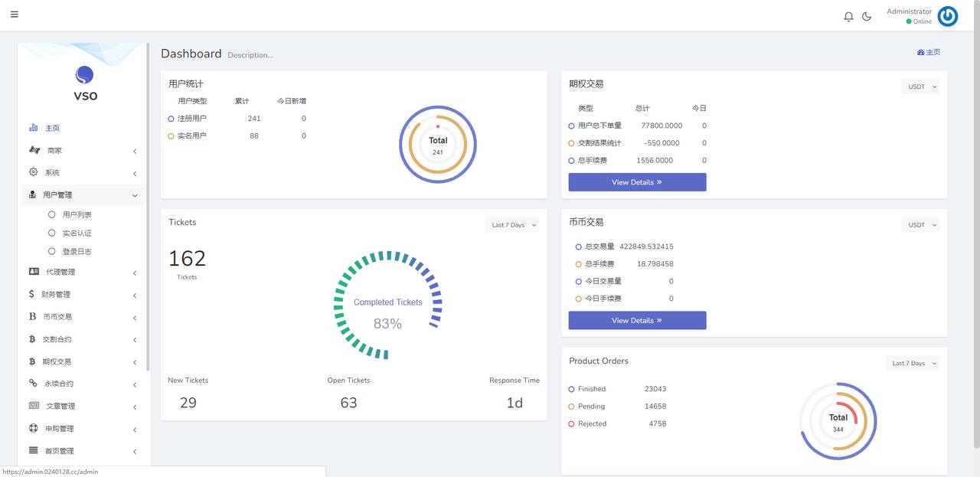
Task: Select the 财务管理 dollar icon in sidebar
Action: tap(31, 293)
